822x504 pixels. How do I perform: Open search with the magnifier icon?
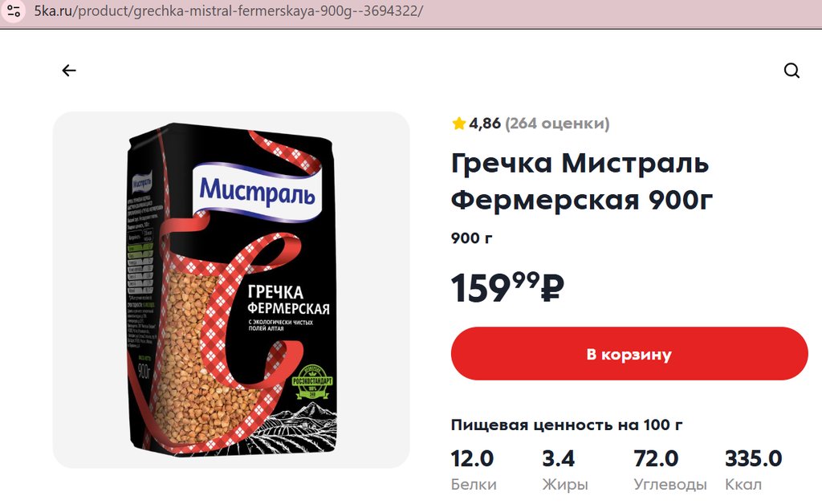(x=791, y=70)
